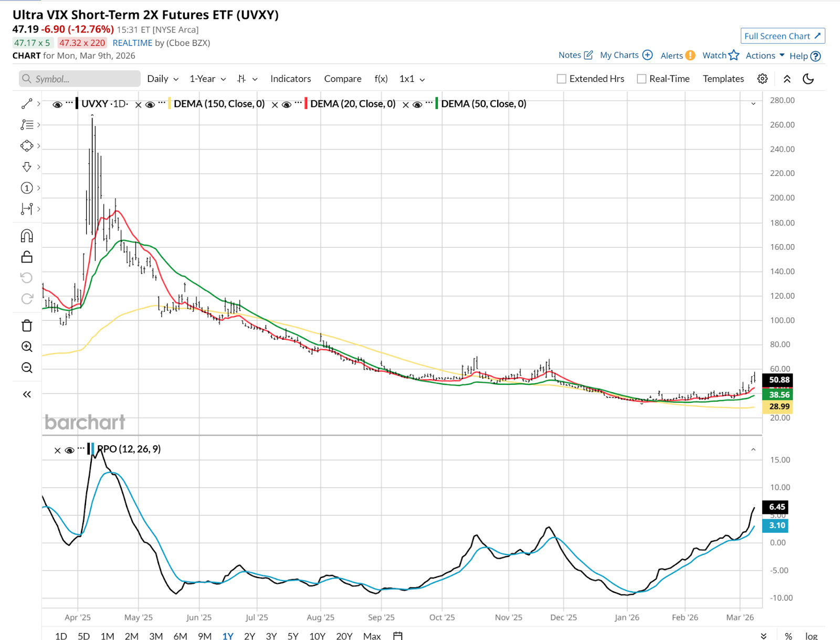Toggle visibility of DEMA (150, Close, 0)
Image resolution: width=840 pixels, height=640 pixels.
click(150, 104)
